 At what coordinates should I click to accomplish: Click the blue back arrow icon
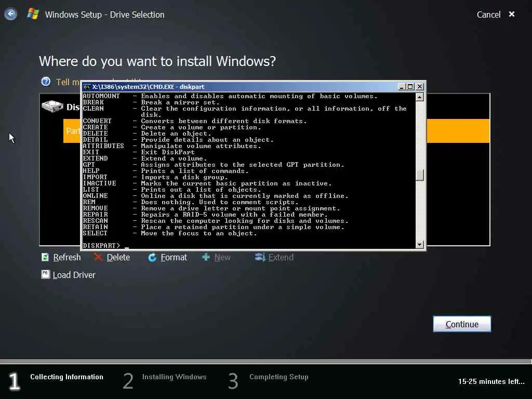coord(11,14)
